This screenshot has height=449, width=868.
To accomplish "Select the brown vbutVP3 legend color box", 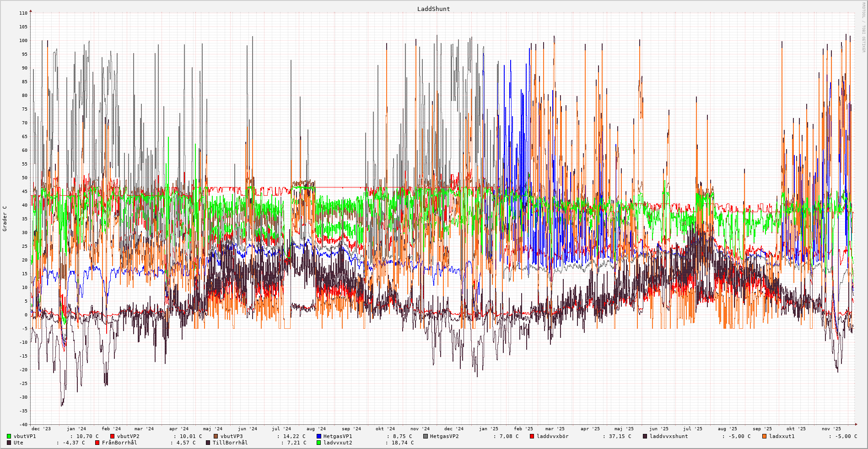I will coord(216,436).
